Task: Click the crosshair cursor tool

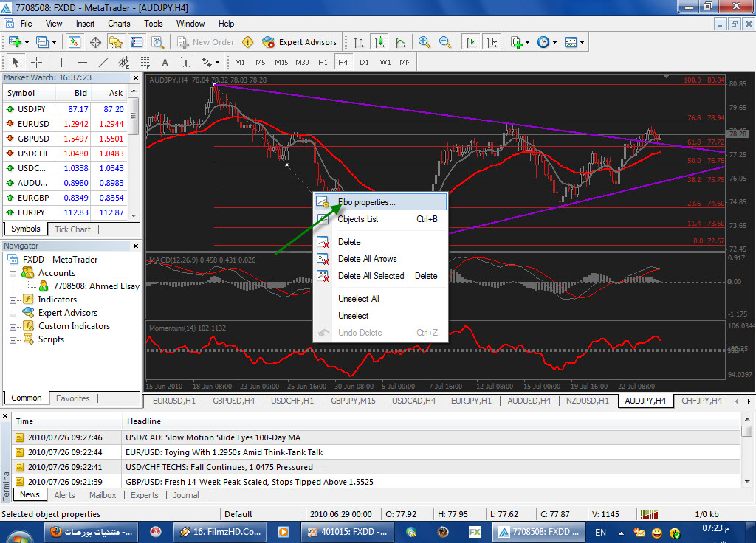Action: tap(35, 62)
